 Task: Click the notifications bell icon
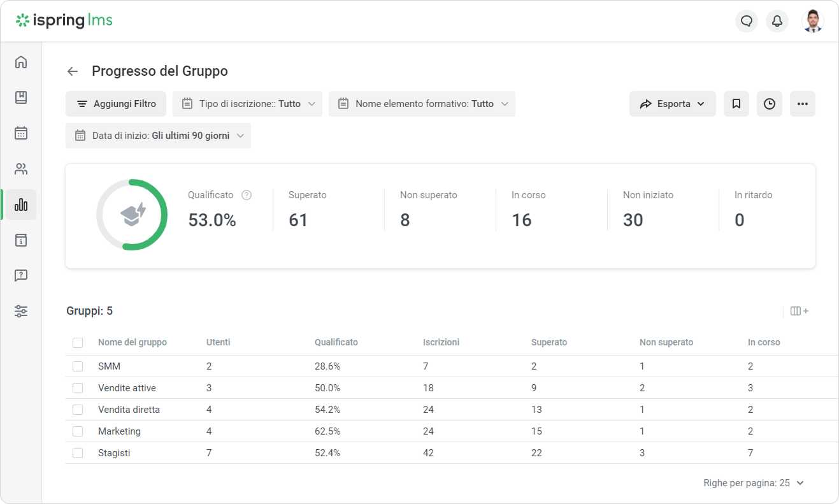tap(777, 21)
